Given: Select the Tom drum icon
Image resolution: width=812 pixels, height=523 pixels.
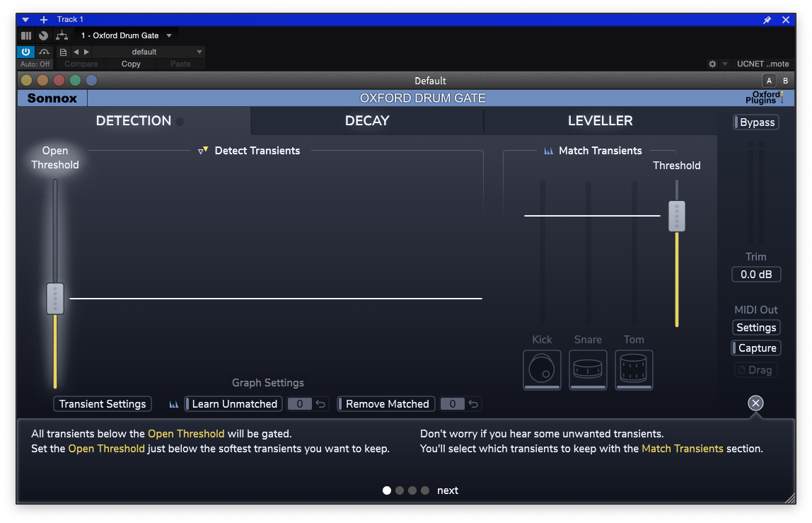Looking at the screenshot, I should pos(634,369).
